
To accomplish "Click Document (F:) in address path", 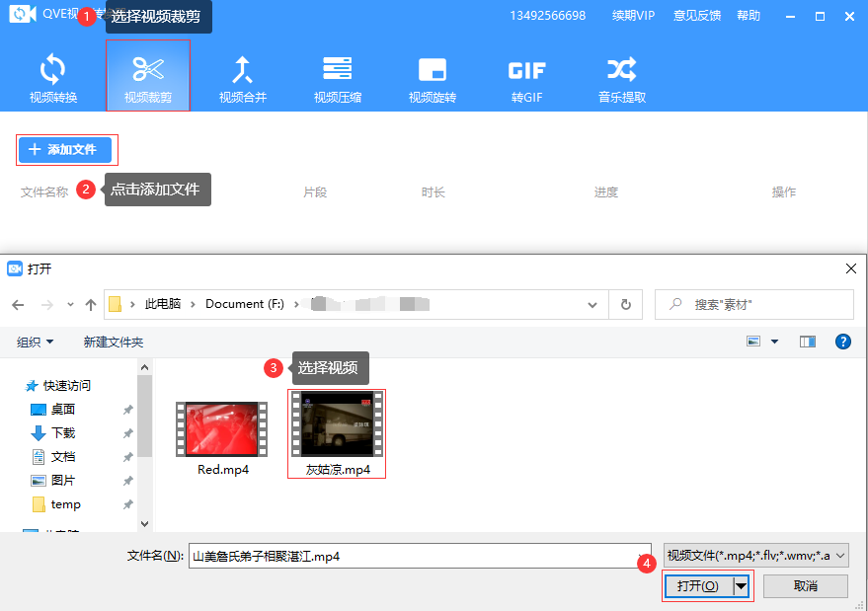I will click(245, 304).
